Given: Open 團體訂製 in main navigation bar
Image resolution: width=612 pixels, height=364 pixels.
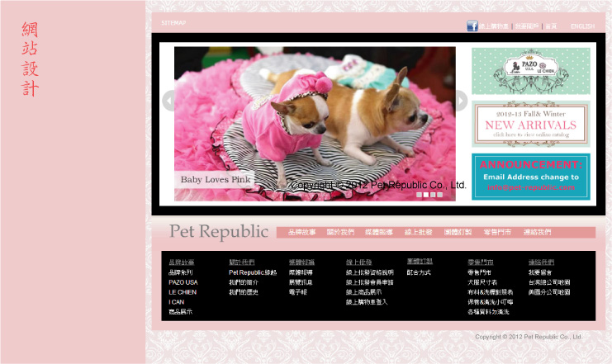Looking at the screenshot, I should (x=458, y=232).
